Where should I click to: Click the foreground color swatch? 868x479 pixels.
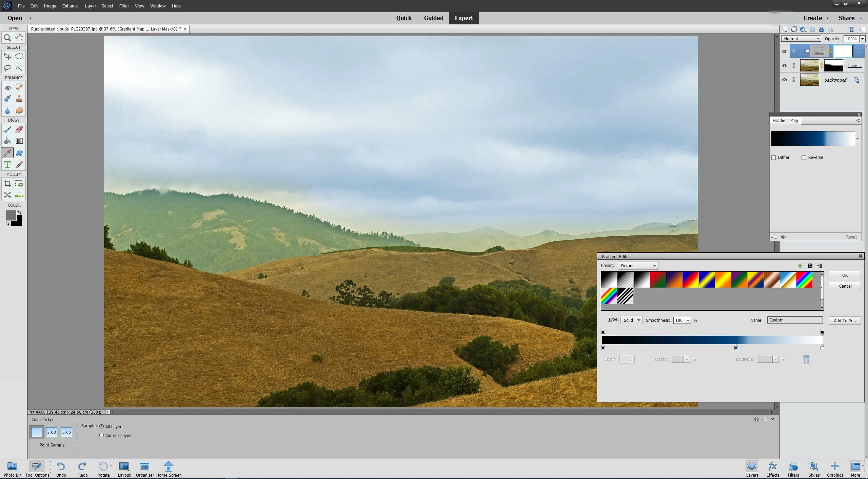[11, 215]
